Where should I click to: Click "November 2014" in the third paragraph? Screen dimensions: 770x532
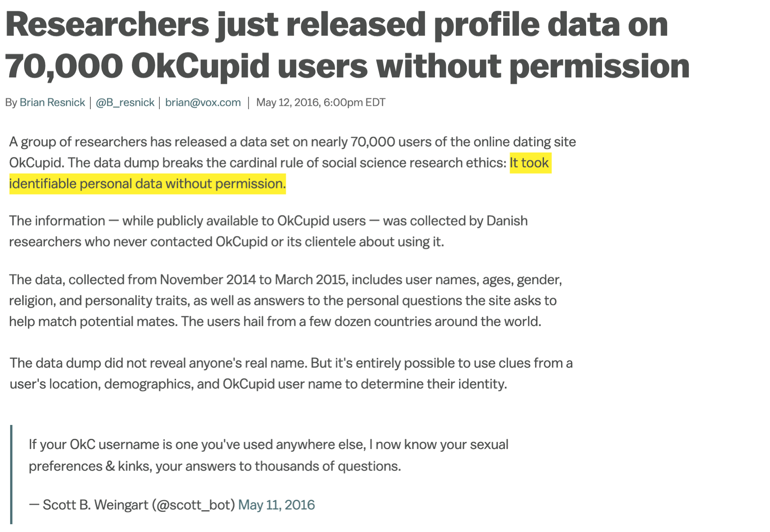pos(208,279)
